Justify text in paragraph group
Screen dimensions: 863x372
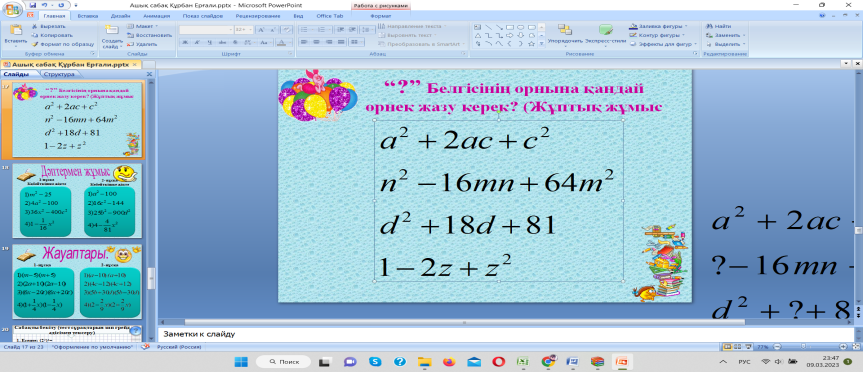pyautogui.click(x=342, y=42)
